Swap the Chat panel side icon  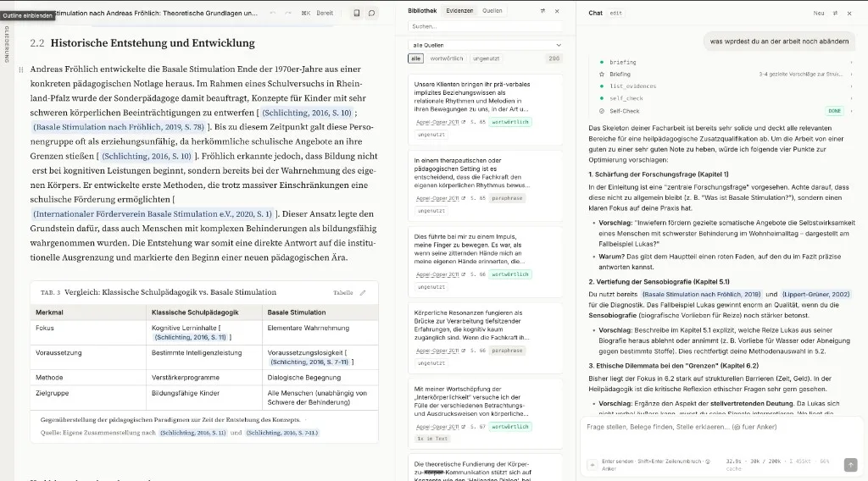(x=835, y=13)
